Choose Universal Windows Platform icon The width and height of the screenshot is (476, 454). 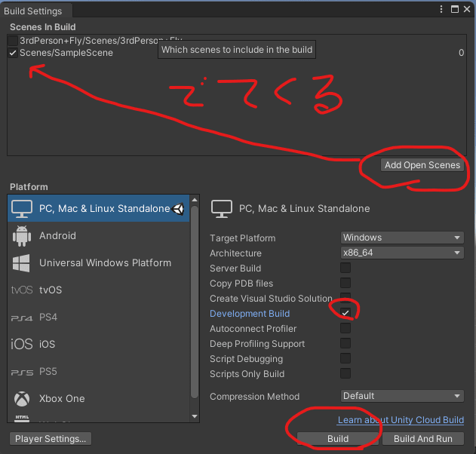tap(21, 262)
